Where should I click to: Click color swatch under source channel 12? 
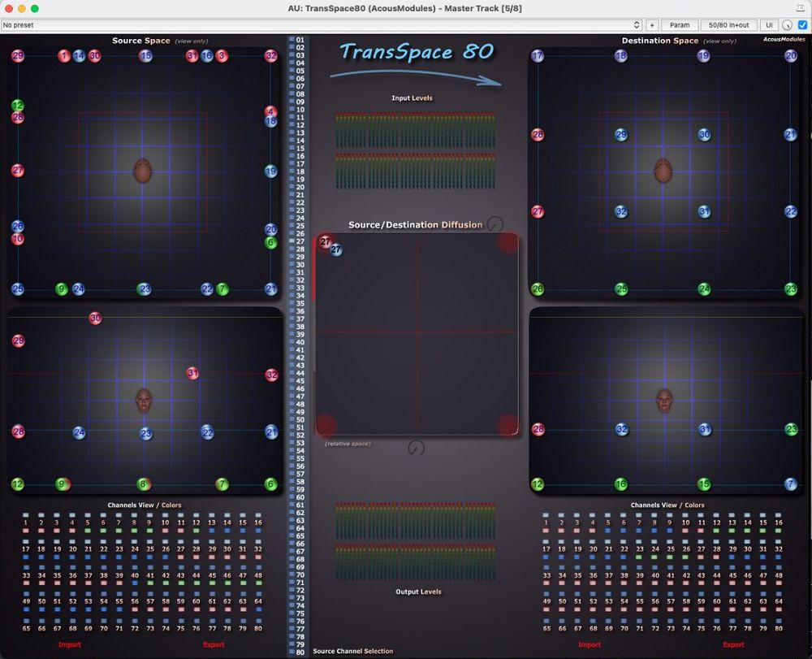(197, 531)
